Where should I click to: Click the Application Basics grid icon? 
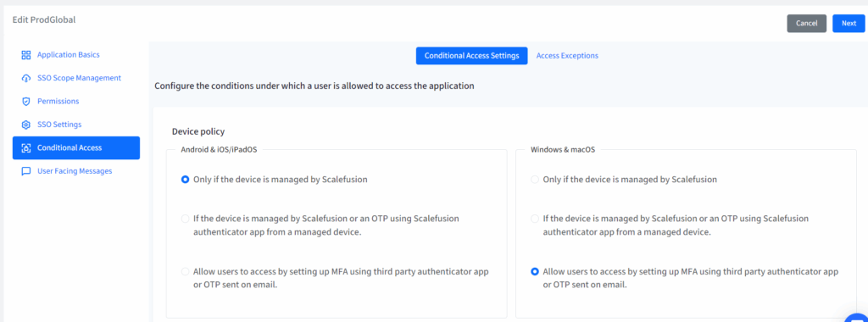click(25, 55)
